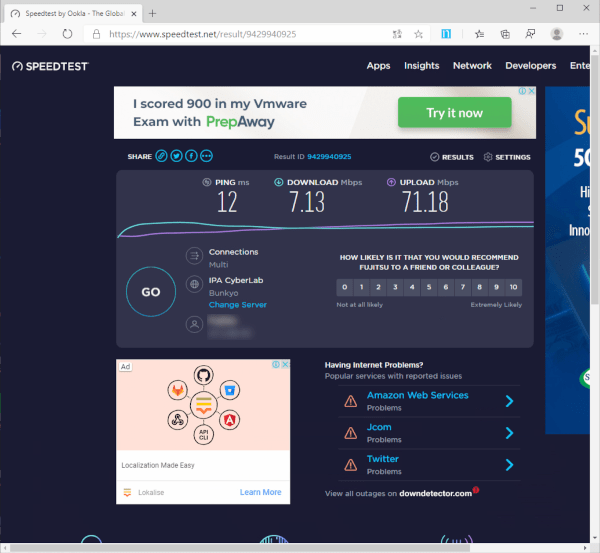Select recommendation rating 7

pyautogui.click(x=463, y=287)
